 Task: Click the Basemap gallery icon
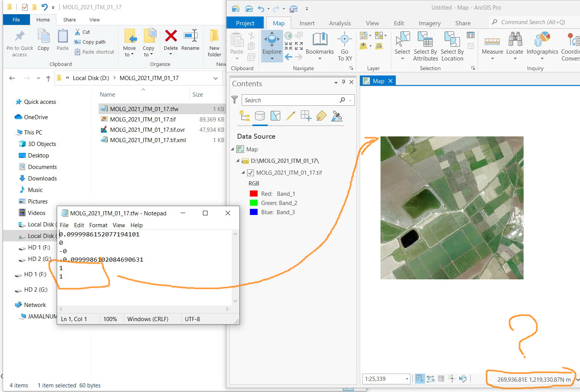(363, 36)
